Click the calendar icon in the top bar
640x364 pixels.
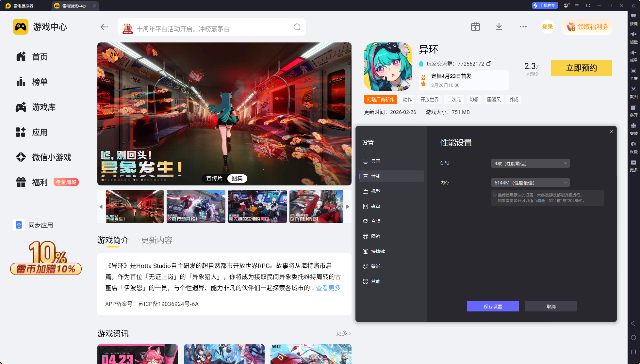(x=475, y=27)
